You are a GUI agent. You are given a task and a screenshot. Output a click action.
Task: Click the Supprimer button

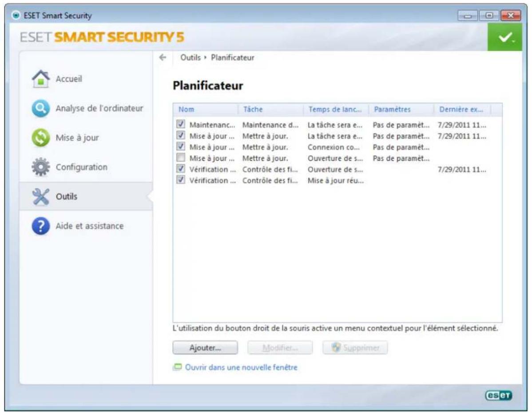coord(355,348)
